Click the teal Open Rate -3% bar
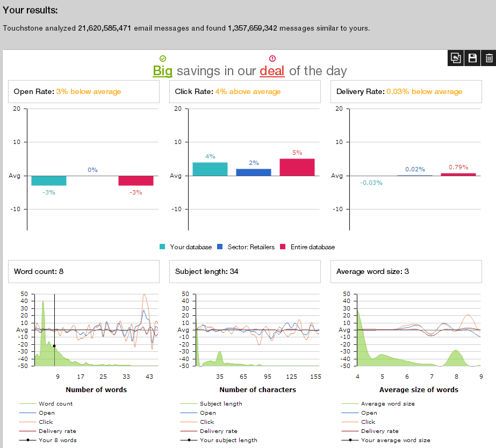The height and width of the screenshot is (448, 496). pyautogui.click(x=49, y=180)
